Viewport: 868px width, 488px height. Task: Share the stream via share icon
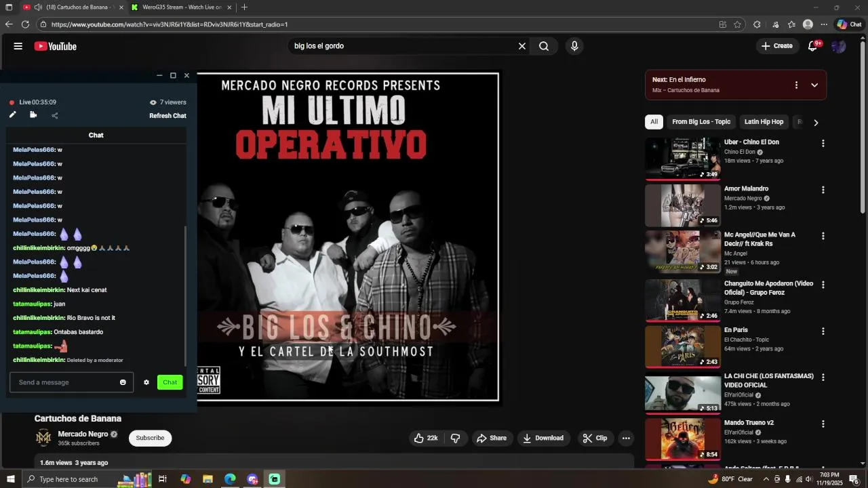[x=55, y=116]
